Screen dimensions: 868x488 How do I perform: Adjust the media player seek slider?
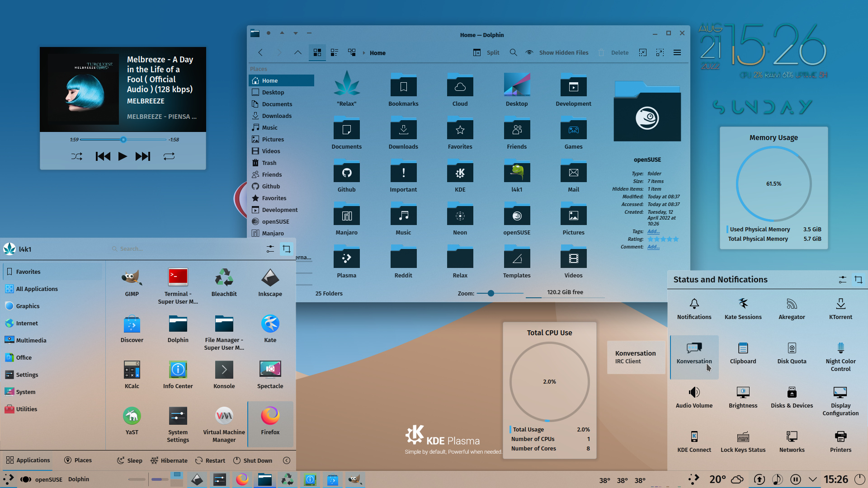(x=123, y=140)
